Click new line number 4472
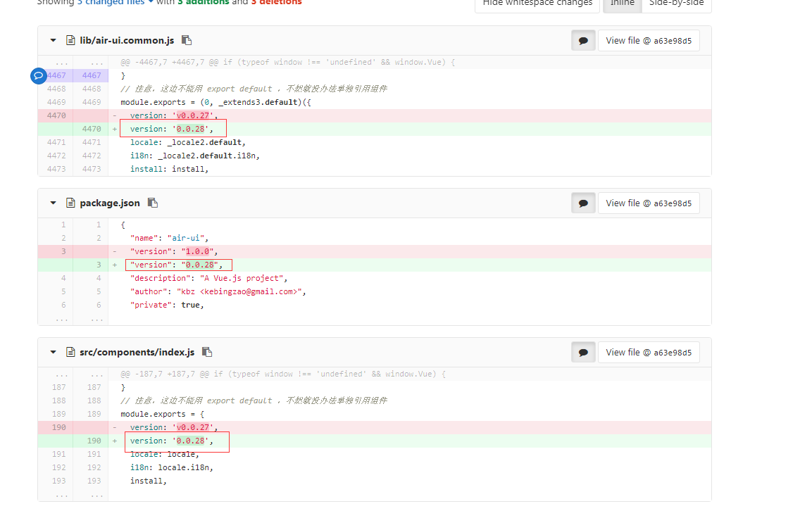 [x=91, y=156]
